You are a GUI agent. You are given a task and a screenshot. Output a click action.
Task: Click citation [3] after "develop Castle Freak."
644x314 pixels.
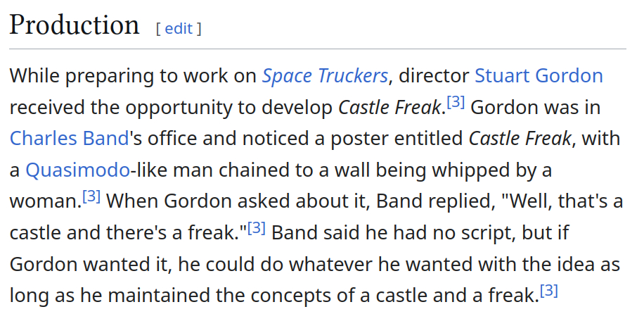click(x=456, y=102)
